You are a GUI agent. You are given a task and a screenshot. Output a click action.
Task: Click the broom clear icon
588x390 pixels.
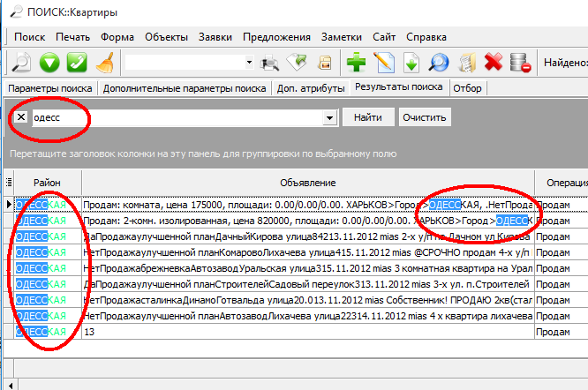(104, 63)
